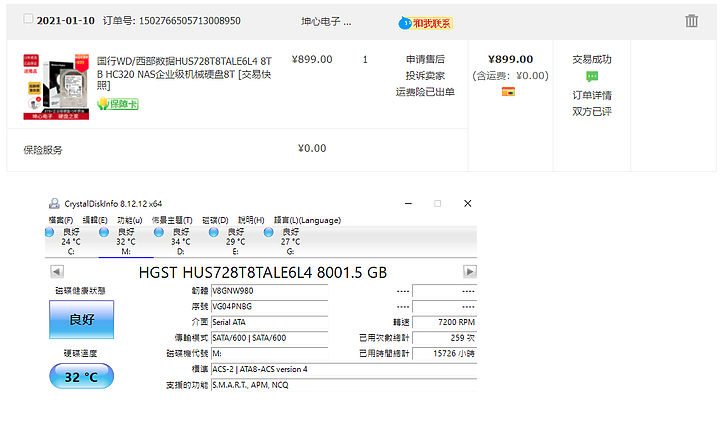
Task: Click the 和我联系 contact seller badge
Action: [x=426, y=23]
